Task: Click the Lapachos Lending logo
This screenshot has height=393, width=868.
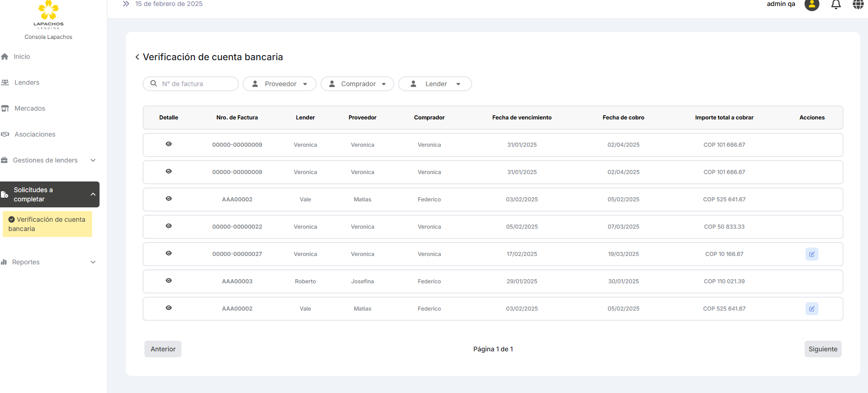Action: click(48, 15)
